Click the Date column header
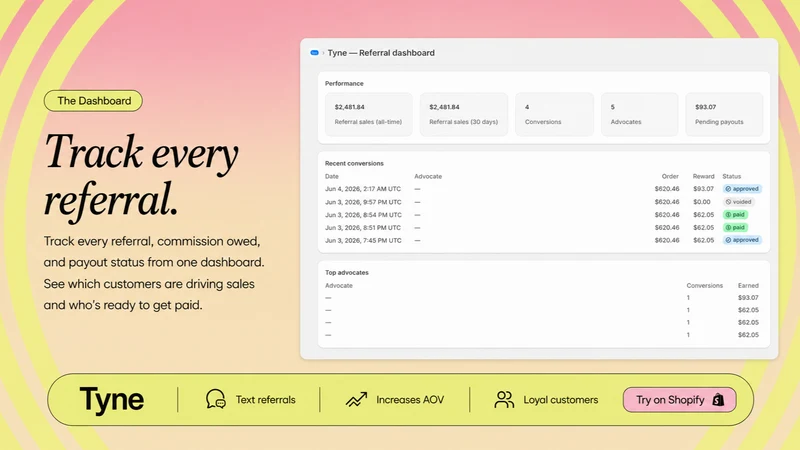The image size is (800, 450). click(x=332, y=176)
